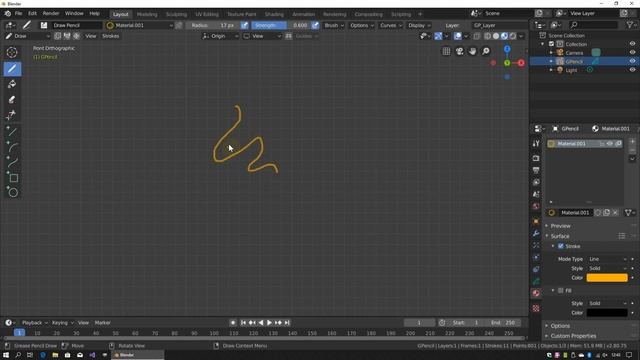Open the Marker menu in timeline

pyautogui.click(x=102, y=322)
